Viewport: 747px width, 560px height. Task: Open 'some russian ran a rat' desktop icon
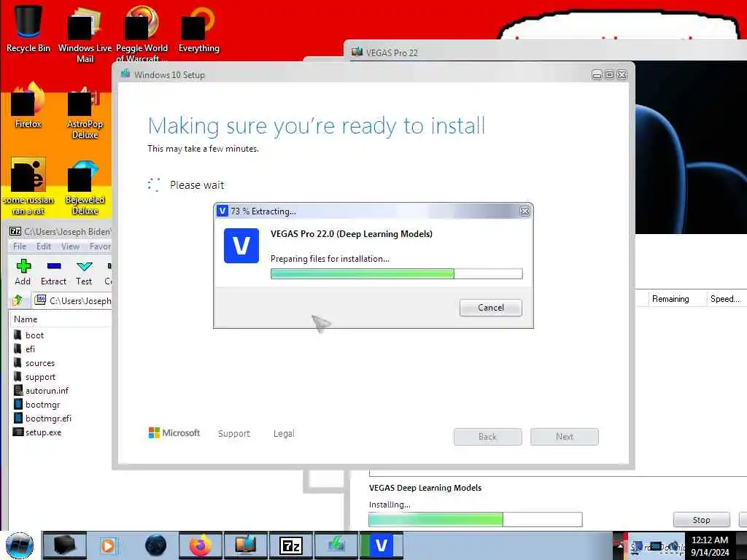28,187
